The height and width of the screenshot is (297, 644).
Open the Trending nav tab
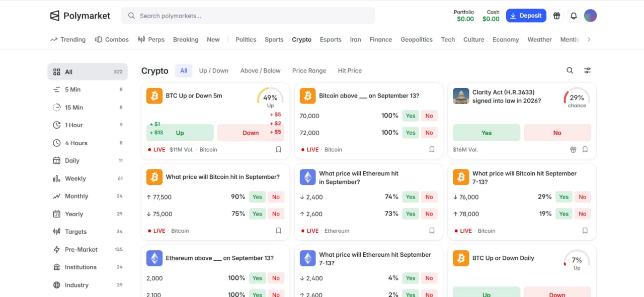coord(68,39)
